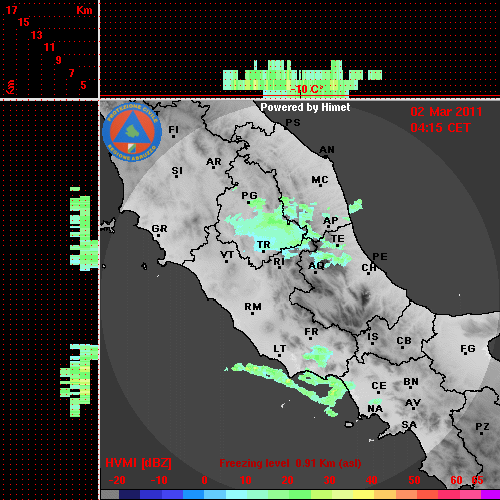Click the CH city label
Image resolution: width=500 pixels, height=500 pixels.
(x=369, y=268)
